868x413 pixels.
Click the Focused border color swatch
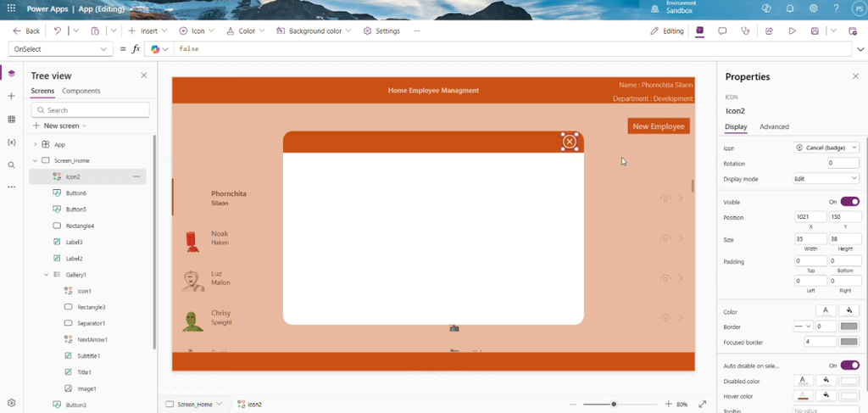[849, 342]
